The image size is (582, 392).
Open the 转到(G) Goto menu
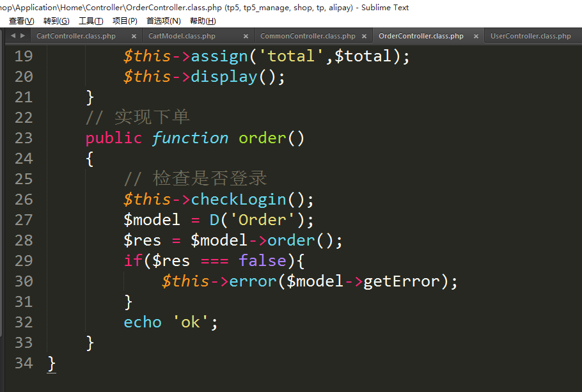click(x=56, y=20)
